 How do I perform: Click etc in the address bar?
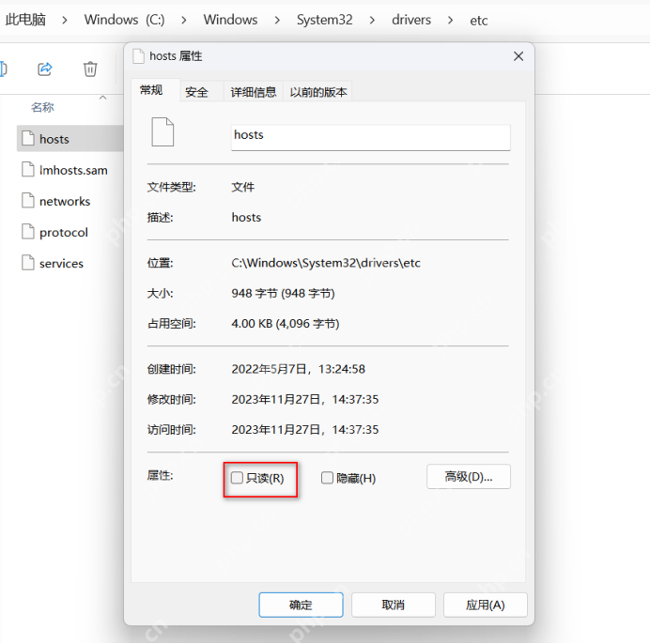pyautogui.click(x=479, y=21)
